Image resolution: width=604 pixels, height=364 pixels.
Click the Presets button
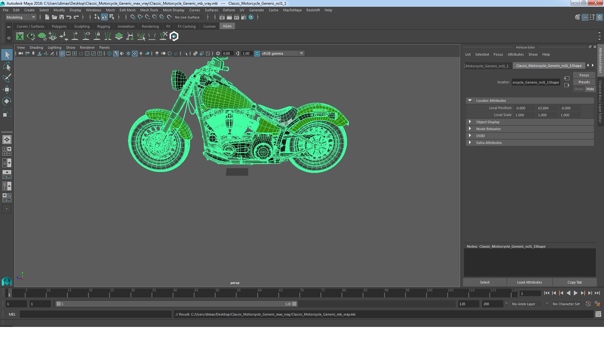584,82
